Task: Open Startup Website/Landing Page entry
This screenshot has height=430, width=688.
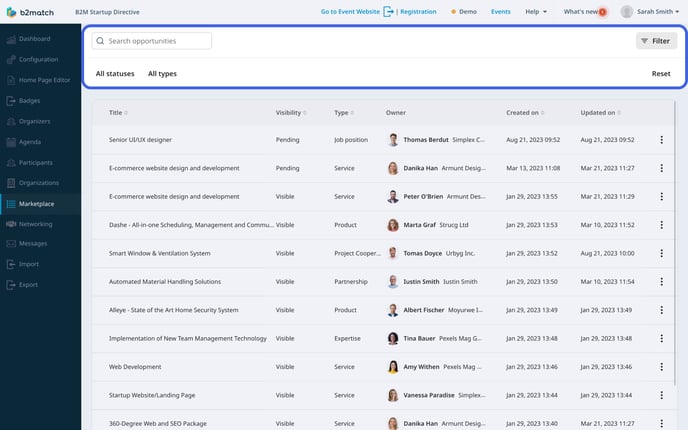Action: [152, 395]
